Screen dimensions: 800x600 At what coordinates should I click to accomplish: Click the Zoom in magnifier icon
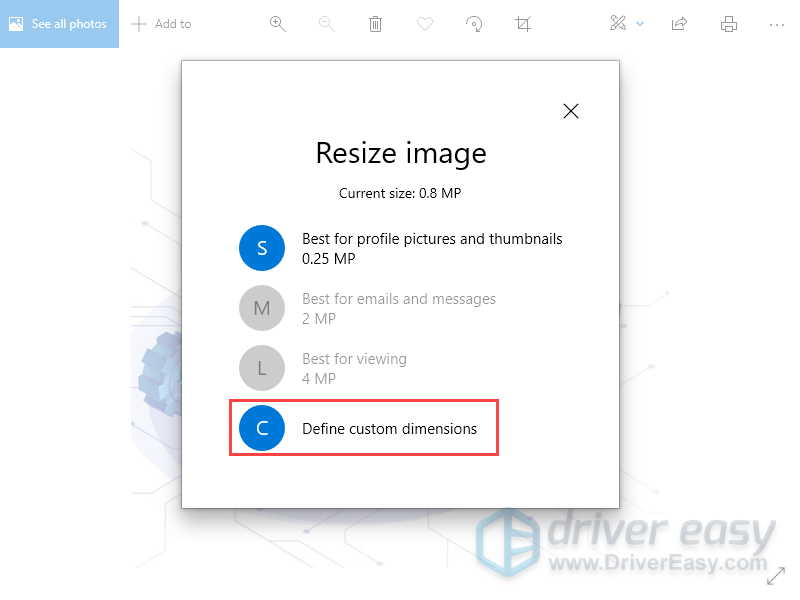point(278,23)
